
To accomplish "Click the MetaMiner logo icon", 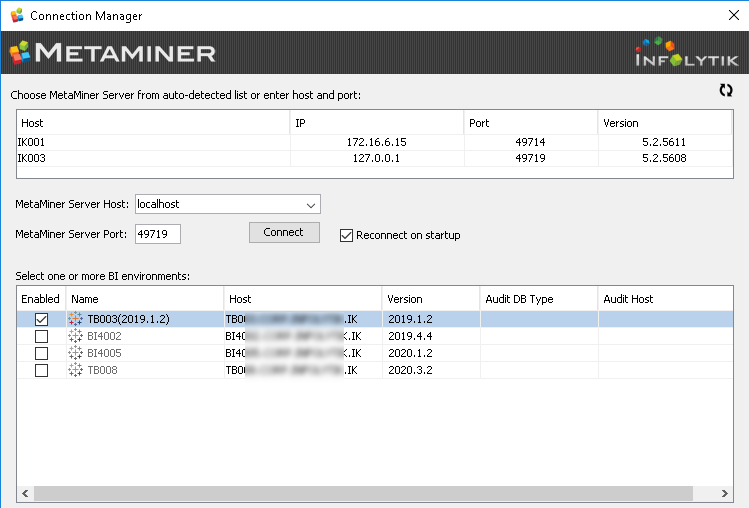I will 20,52.
